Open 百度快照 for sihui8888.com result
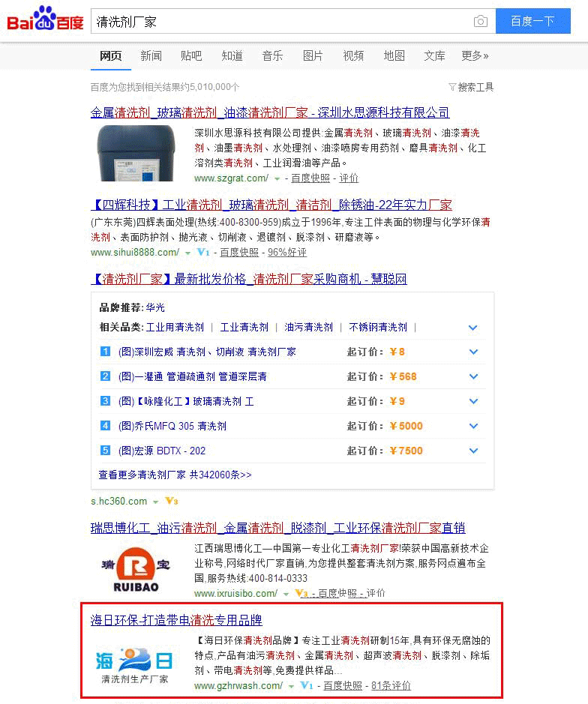Image resolution: width=588 pixels, height=704 pixels. tap(239, 253)
